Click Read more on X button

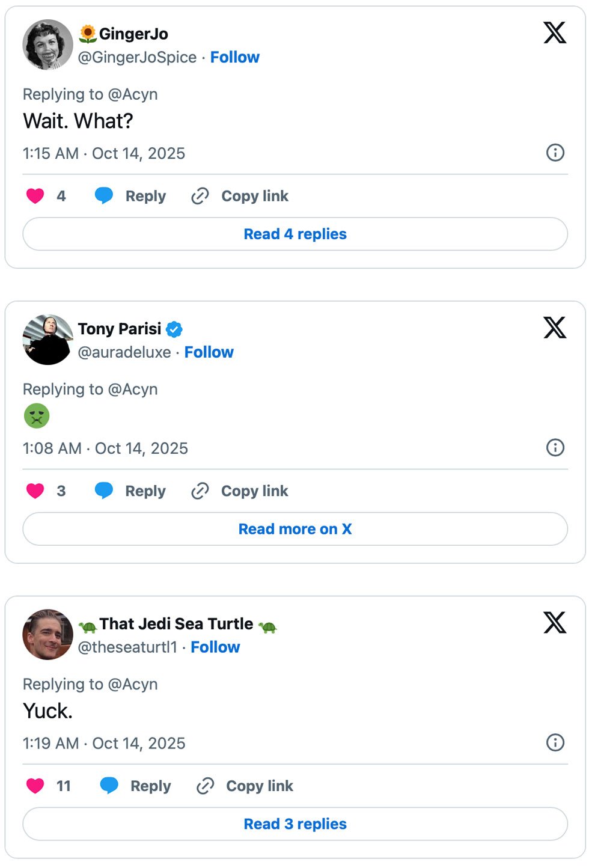295,529
